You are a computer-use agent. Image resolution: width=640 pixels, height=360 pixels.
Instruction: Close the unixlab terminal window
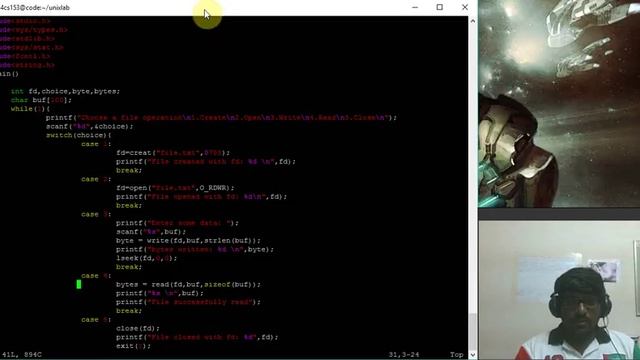(x=465, y=7)
